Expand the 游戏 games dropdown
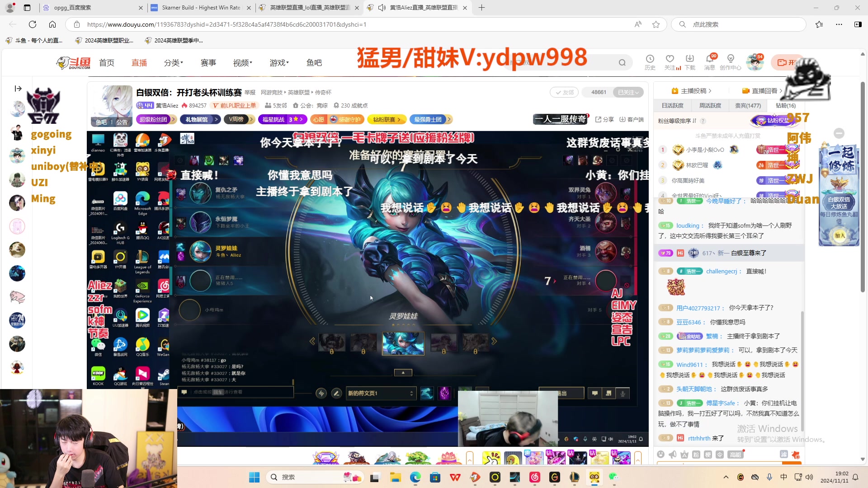The width and height of the screenshot is (868, 488). click(279, 63)
